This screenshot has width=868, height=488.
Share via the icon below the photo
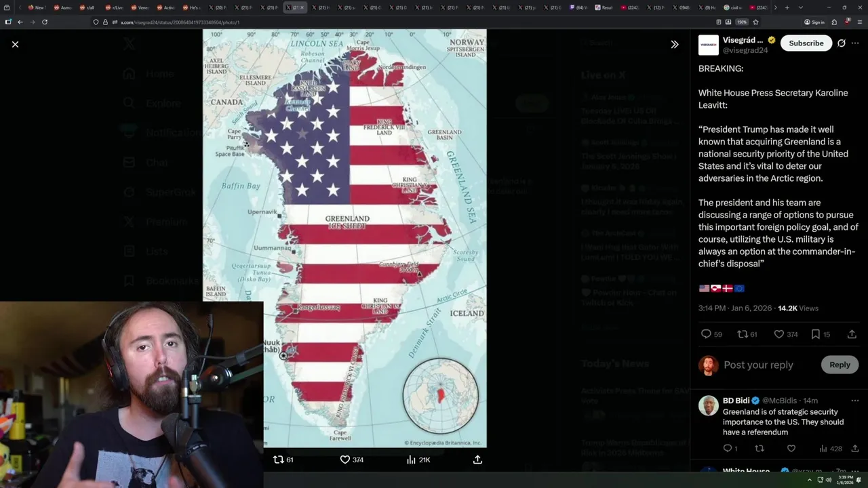[477, 460]
